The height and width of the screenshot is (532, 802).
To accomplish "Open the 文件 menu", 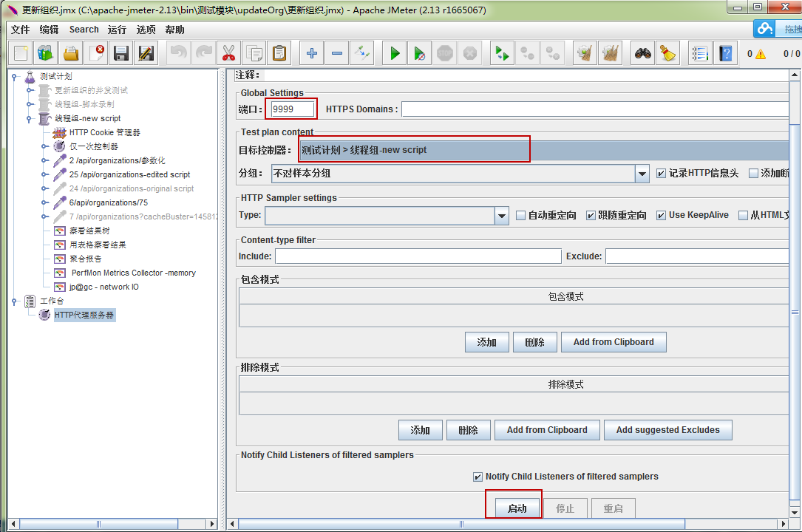I will tap(21, 30).
